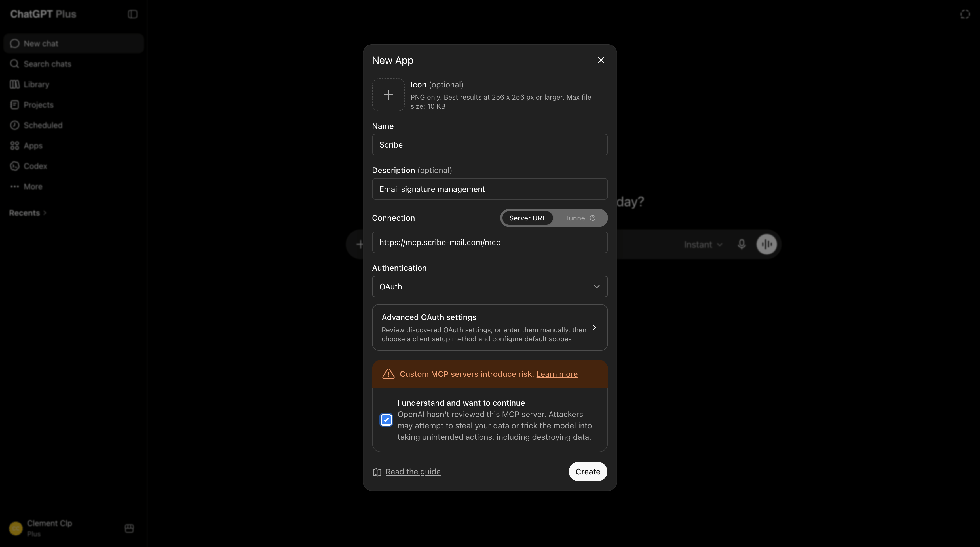Click the book icon beside Read the guide
980x547 pixels.
[377, 472]
